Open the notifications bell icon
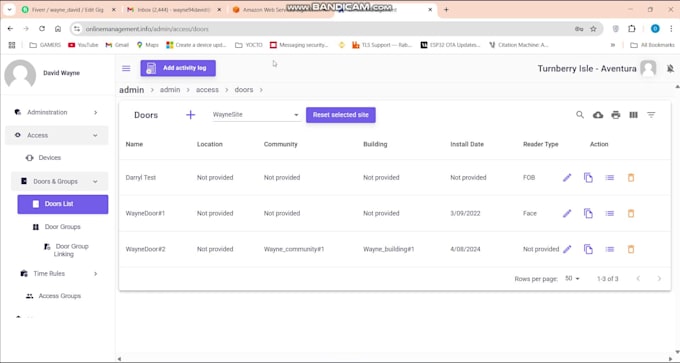680x363 pixels. click(670, 69)
